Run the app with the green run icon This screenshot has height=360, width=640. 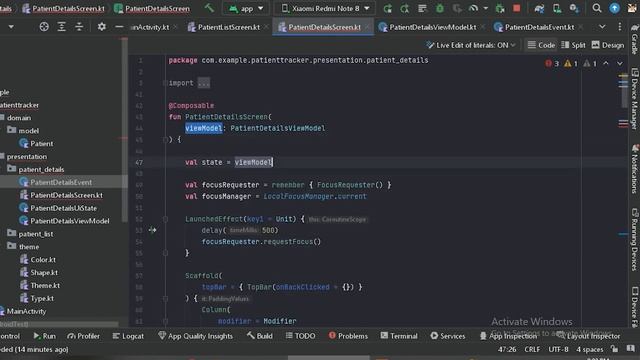(x=387, y=8)
